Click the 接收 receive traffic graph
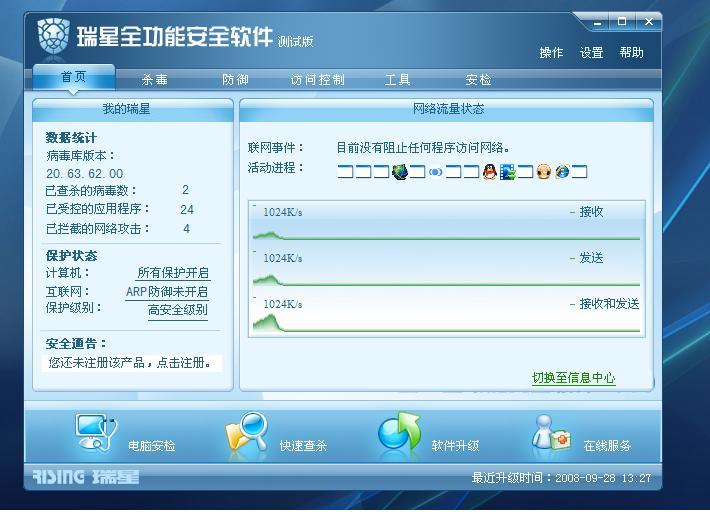The height and width of the screenshot is (512, 710). (446, 222)
